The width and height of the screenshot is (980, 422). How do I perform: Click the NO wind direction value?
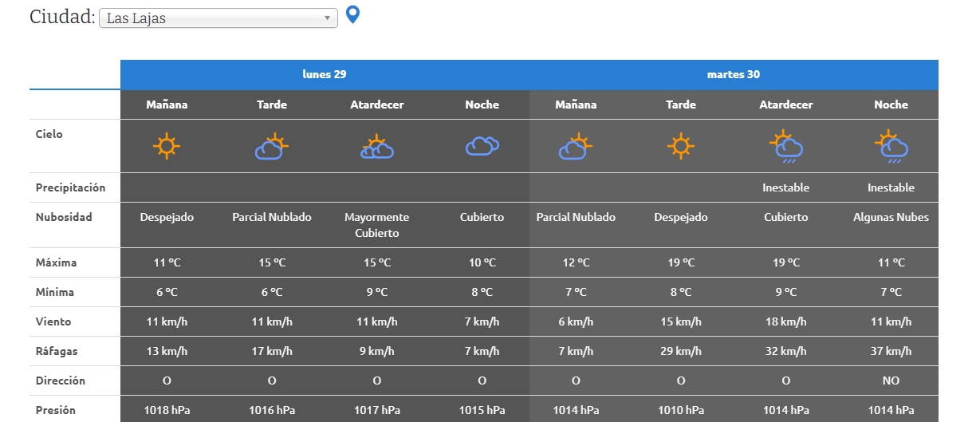(891, 381)
